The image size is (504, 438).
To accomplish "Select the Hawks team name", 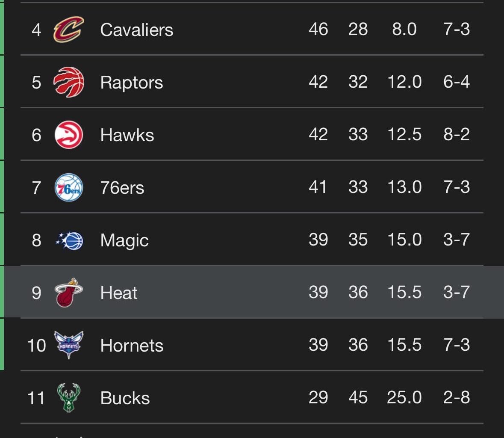I will click(127, 135).
